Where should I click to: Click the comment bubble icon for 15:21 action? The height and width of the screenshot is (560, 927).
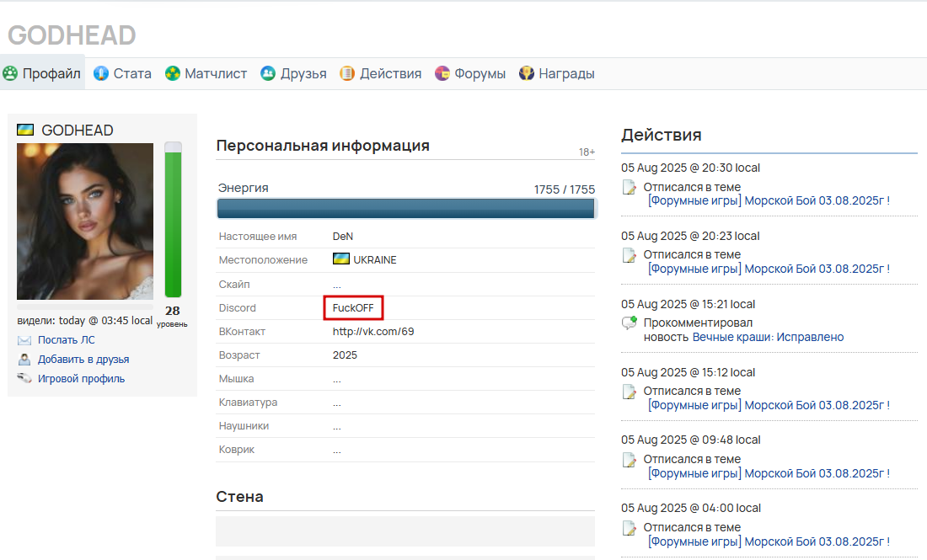coord(630,323)
